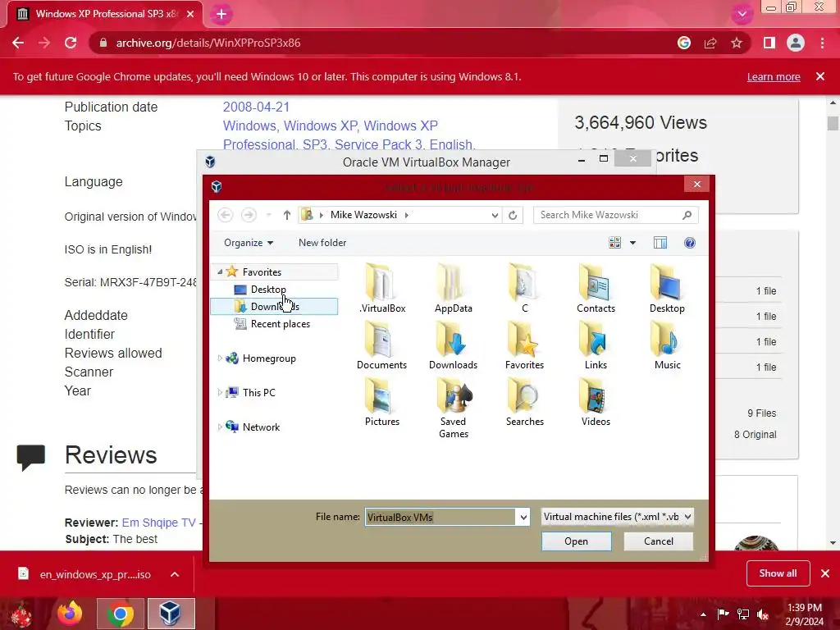Open the Videos folder

pos(596,402)
